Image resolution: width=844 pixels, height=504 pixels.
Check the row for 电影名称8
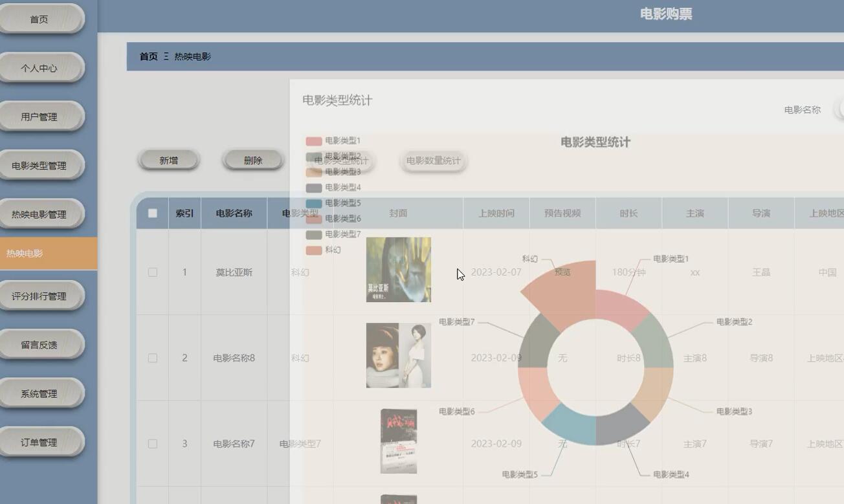153,358
